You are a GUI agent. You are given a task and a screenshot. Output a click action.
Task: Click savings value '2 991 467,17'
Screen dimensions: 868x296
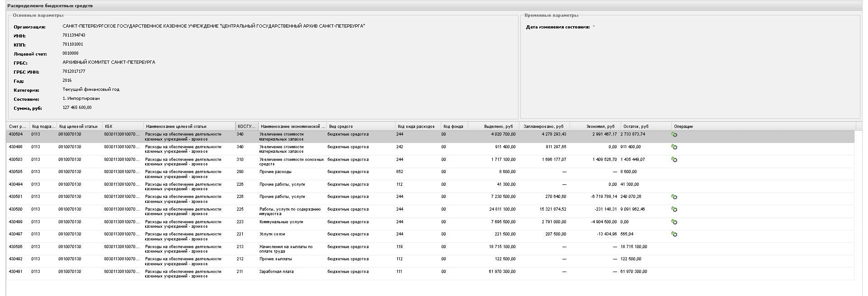point(604,134)
